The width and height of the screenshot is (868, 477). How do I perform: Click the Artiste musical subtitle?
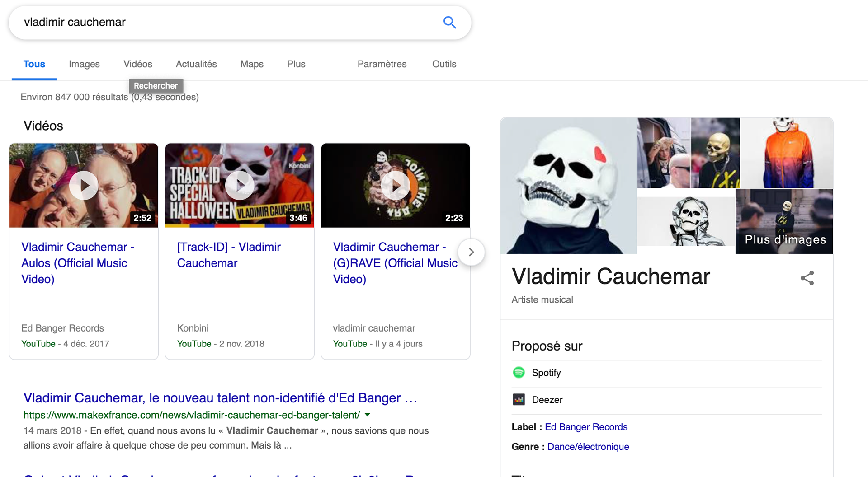(542, 299)
